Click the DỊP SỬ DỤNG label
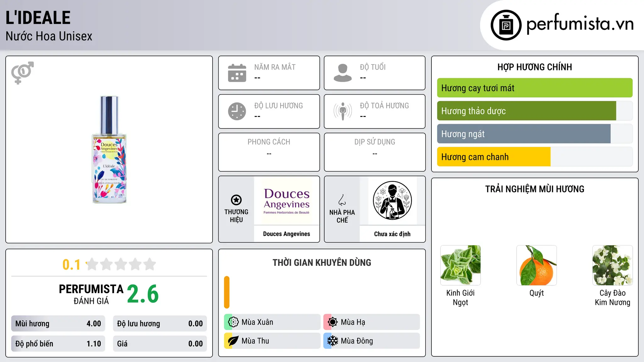Screen dimensions: 644x362 point(375,142)
